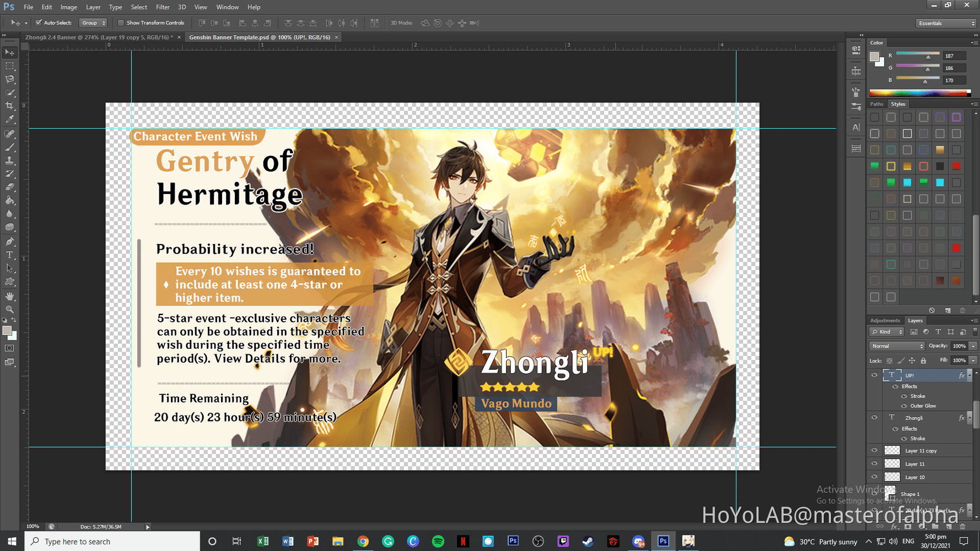Lock the selected layer with the padlock button
Viewport: 980px width, 551px height.
[x=923, y=360]
